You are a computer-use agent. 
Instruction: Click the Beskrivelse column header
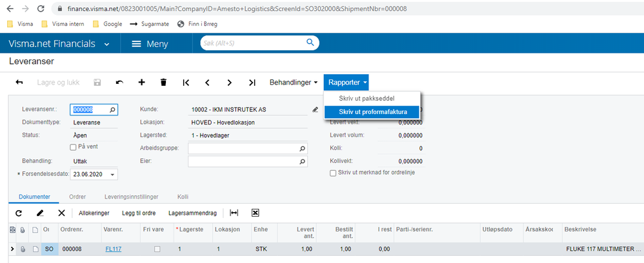pyautogui.click(x=580, y=229)
